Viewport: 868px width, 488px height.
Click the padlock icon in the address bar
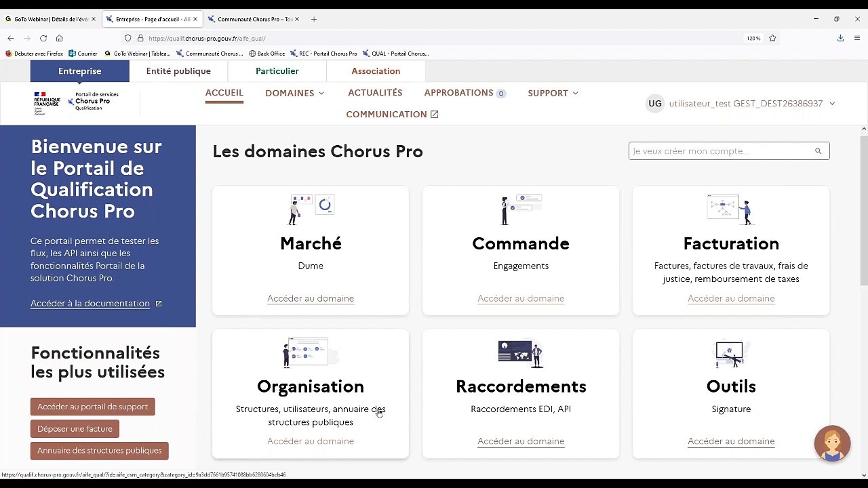pos(140,39)
